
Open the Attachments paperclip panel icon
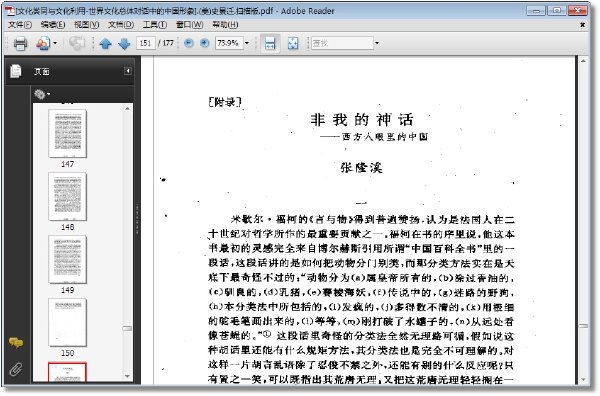coord(16,369)
